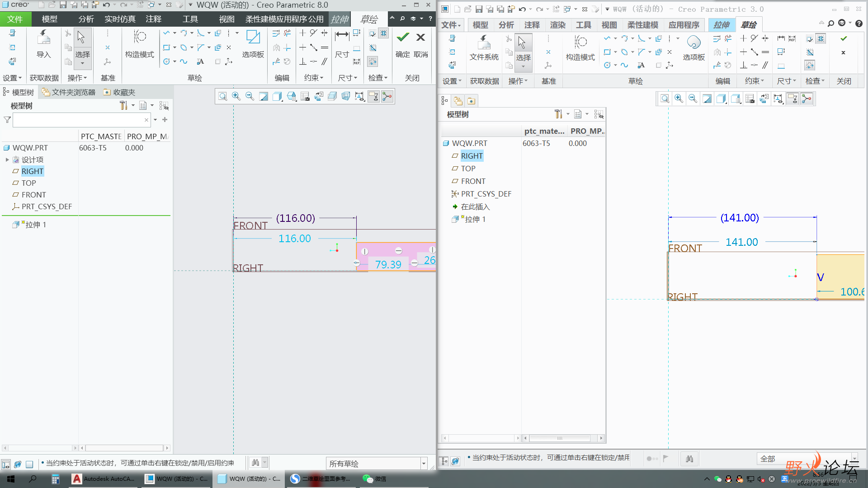Click the green check OK icon in Creo 3.0
The image size is (868, 488).
coord(844,38)
